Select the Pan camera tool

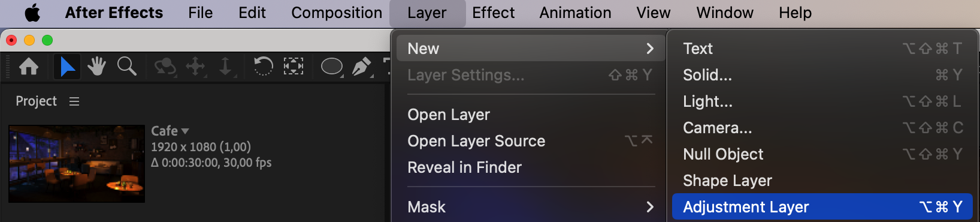tap(195, 66)
